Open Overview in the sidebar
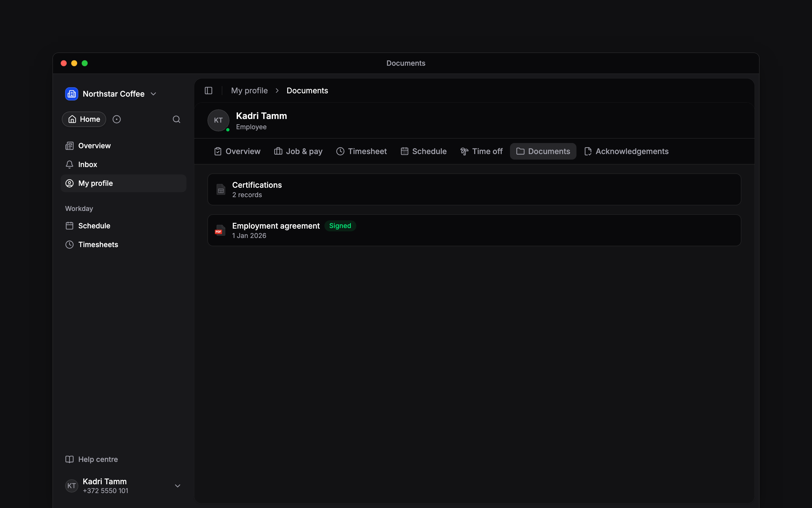Viewport: 812px width, 508px height. pyautogui.click(x=123, y=146)
